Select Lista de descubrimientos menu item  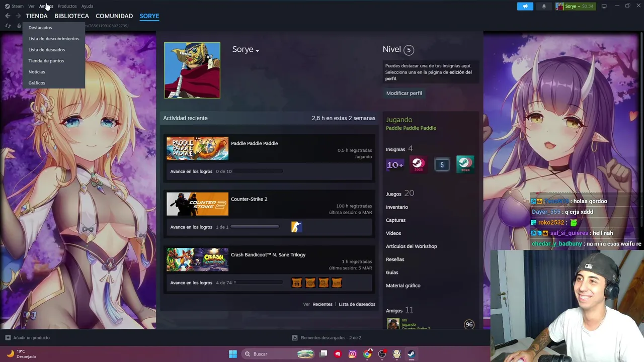click(x=54, y=39)
